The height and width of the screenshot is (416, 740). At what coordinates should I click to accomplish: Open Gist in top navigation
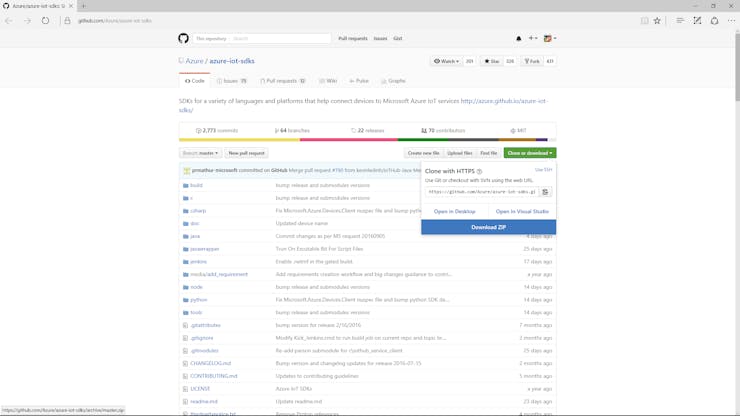click(x=398, y=39)
